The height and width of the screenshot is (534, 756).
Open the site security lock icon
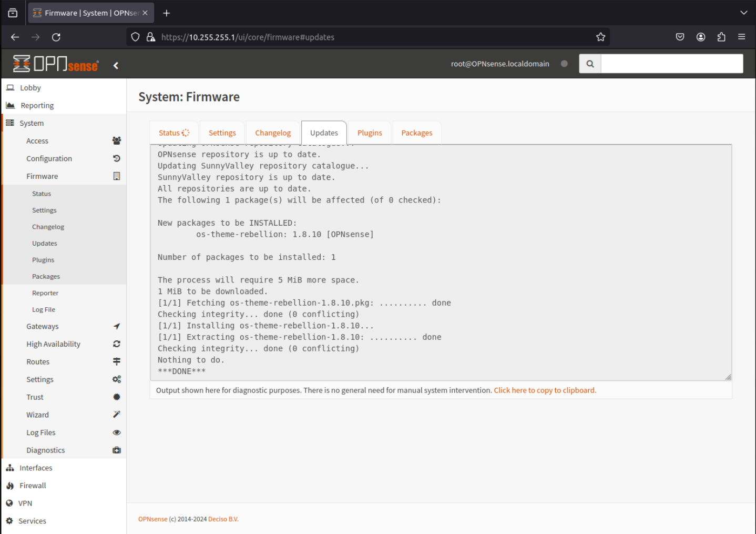coord(151,37)
